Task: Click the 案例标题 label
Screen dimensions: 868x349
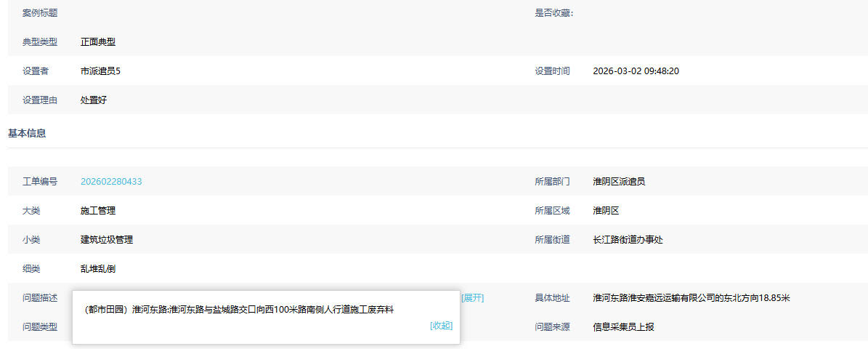Action: click(x=40, y=13)
